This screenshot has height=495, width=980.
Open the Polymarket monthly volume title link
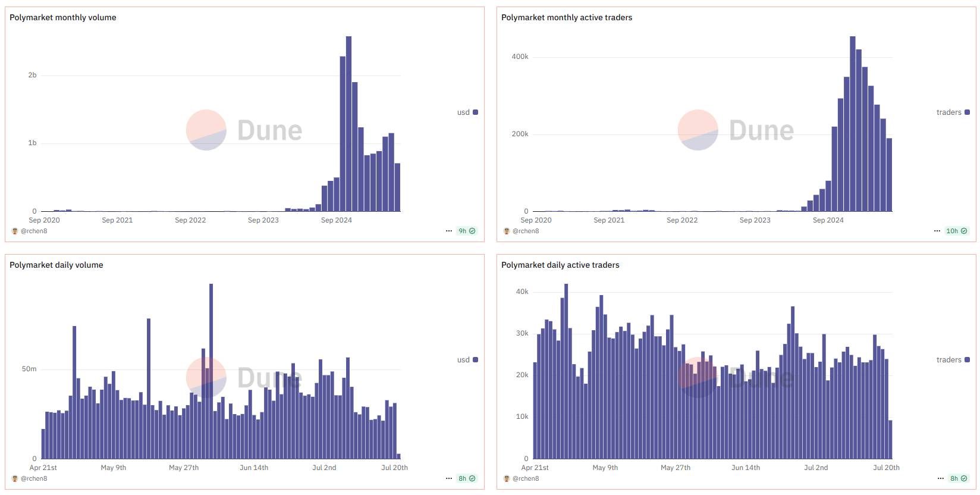click(x=62, y=17)
